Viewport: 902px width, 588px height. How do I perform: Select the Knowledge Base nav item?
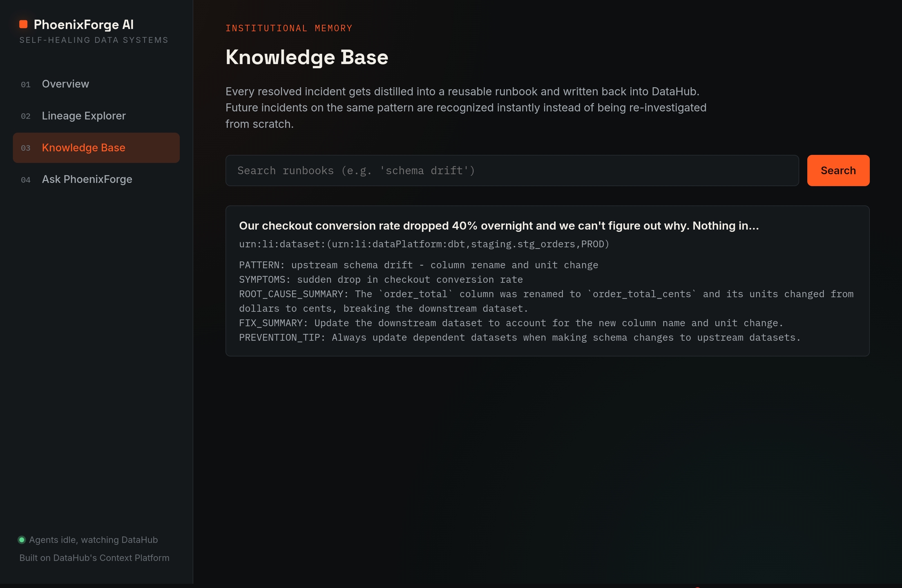pos(96,148)
